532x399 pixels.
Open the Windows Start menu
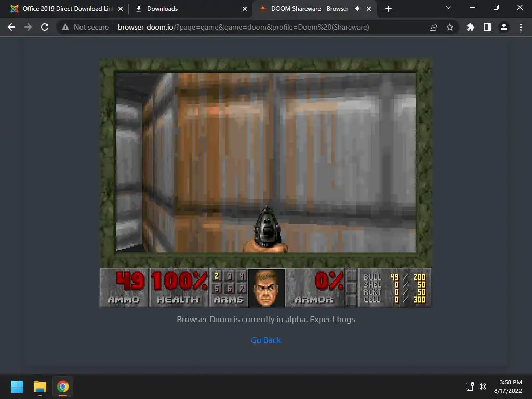pos(17,387)
